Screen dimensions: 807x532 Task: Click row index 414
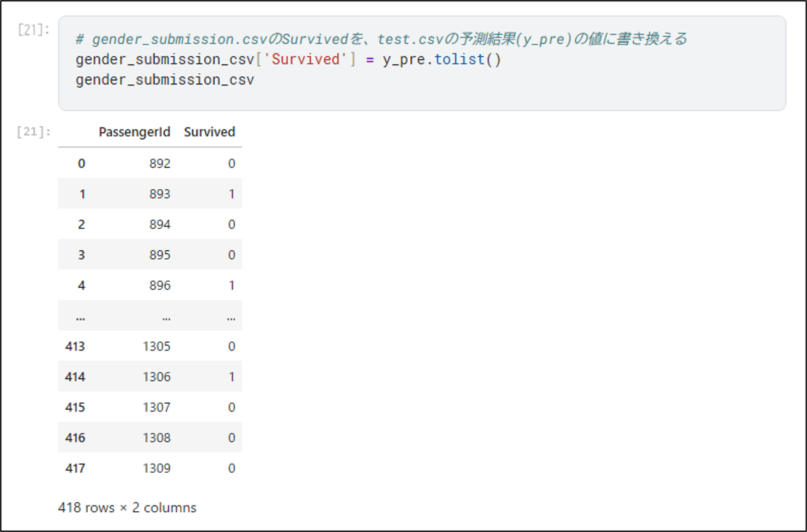pyautogui.click(x=75, y=377)
